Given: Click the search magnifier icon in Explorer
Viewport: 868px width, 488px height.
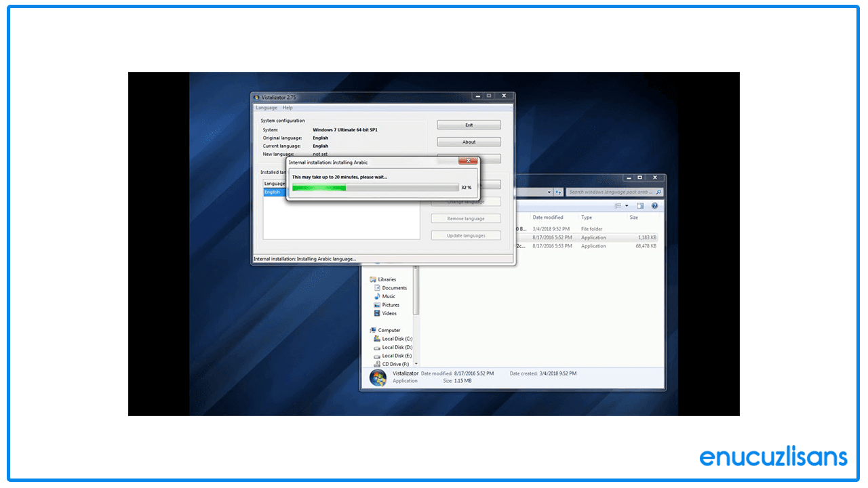Looking at the screenshot, I should [x=658, y=192].
